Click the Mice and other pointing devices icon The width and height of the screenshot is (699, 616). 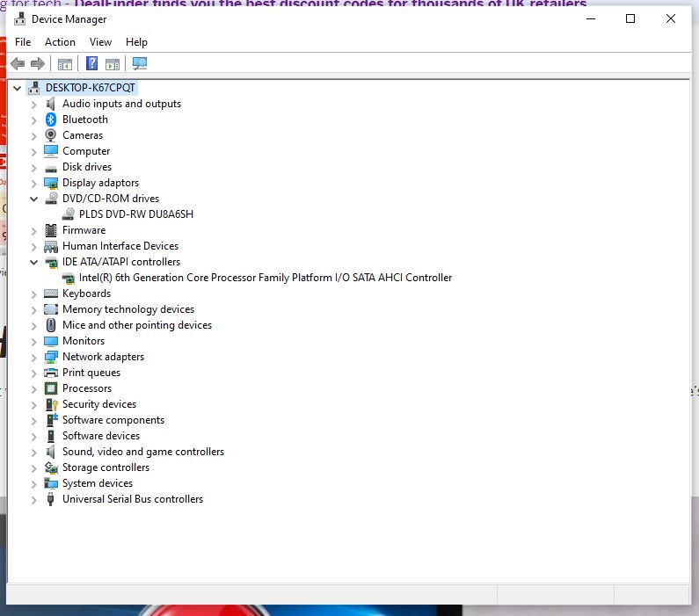click(x=51, y=325)
